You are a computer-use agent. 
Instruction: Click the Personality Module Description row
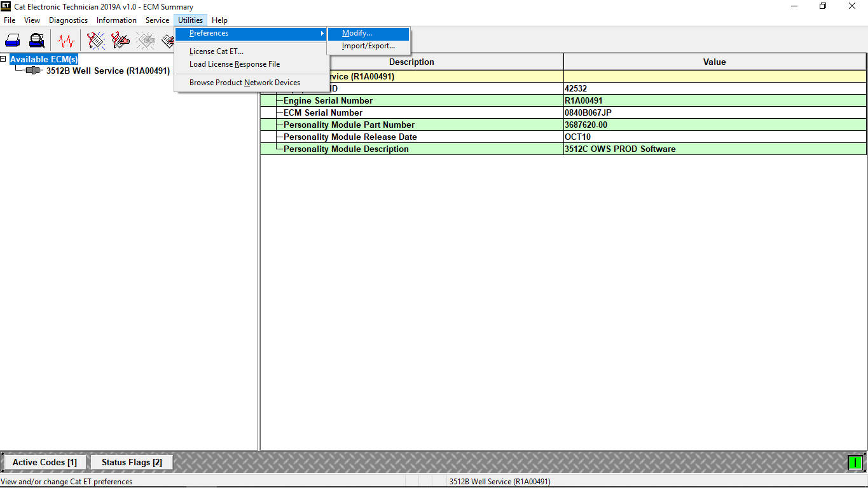click(x=563, y=149)
